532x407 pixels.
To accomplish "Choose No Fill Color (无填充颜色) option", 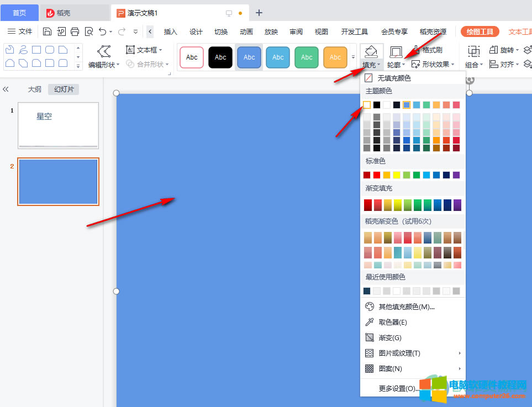I will (x=394, y=78).
